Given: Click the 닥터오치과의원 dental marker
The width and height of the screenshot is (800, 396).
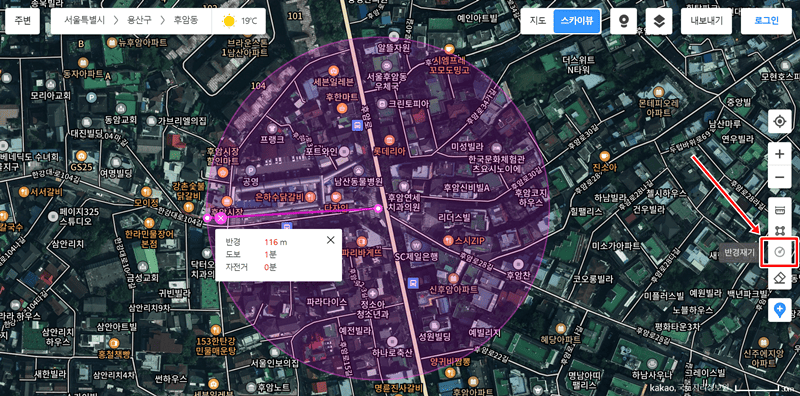Looking at the screenshot, I should point(207,253).
